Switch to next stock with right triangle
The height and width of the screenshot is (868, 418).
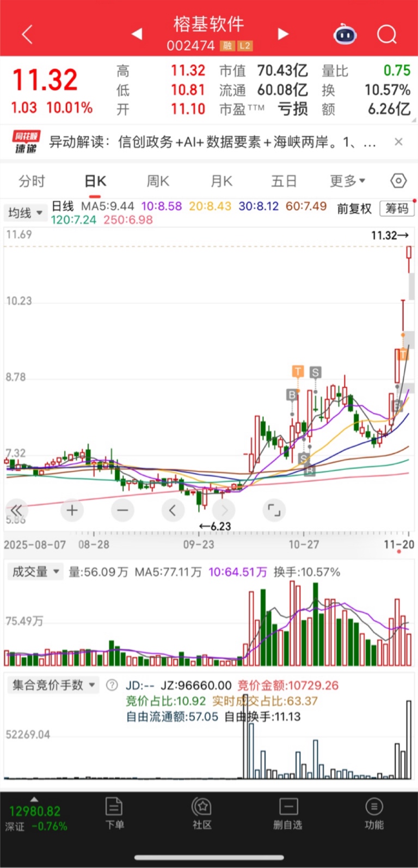coord(282,34)
